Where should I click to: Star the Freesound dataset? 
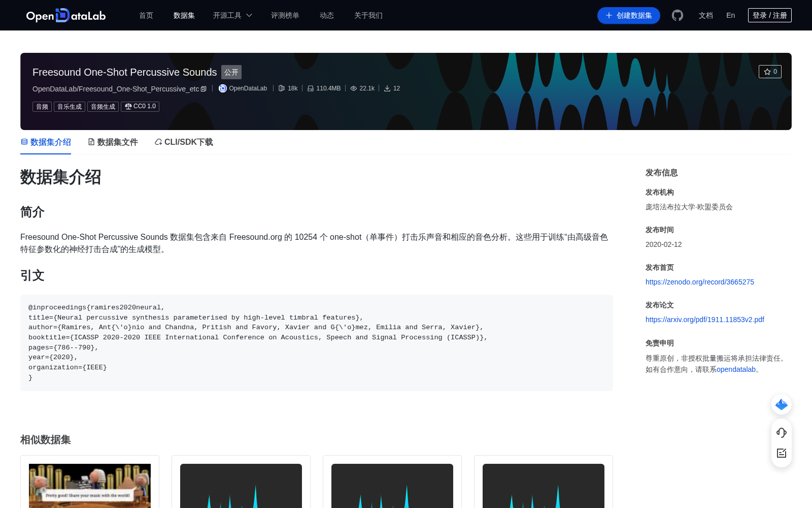point(770,72)
